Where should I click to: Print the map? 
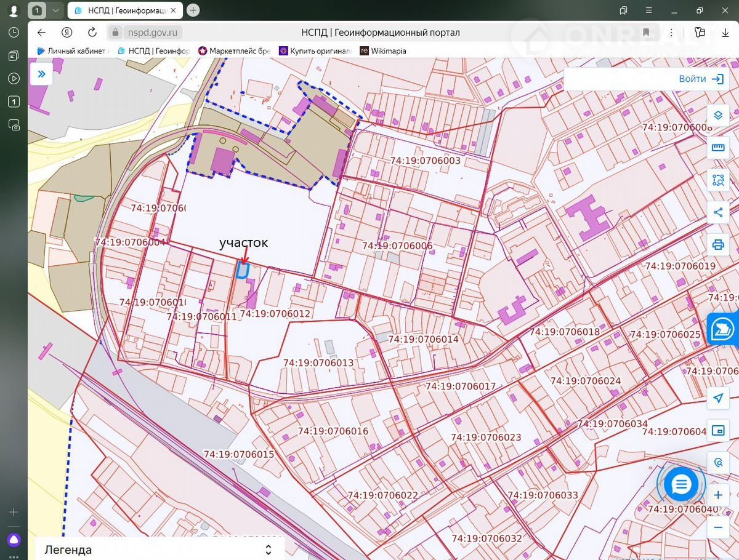(x=717, y=245)
